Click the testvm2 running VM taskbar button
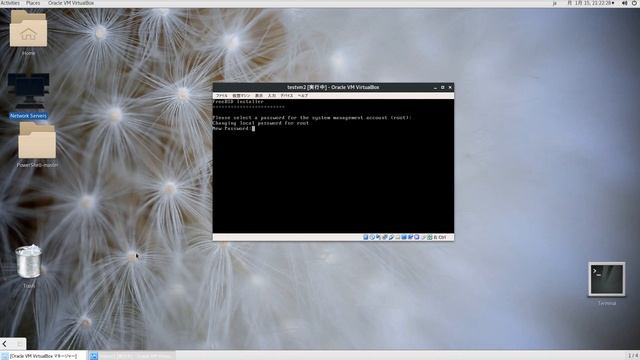The width and height of the screenshot is (640, 360). (132, 356)
